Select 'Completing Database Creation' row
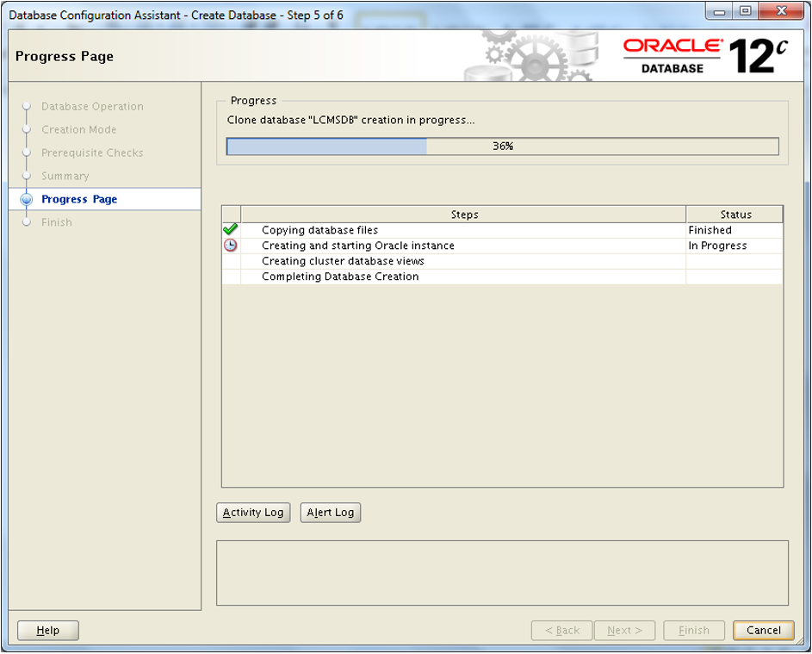 pos(502,277)
